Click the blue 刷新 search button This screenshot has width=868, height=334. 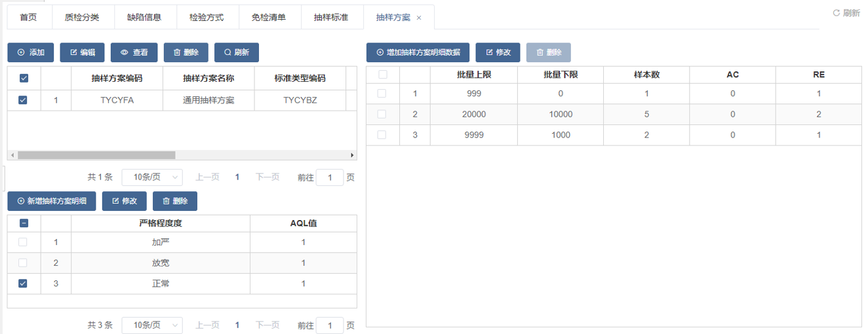pyautogui.click(x=237, y=52)
